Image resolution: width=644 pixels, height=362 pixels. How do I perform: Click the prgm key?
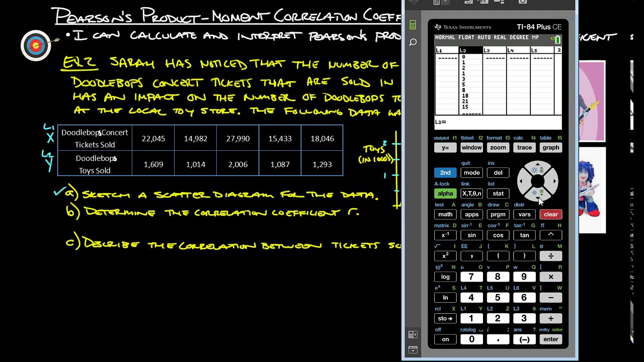click(498, 214)
